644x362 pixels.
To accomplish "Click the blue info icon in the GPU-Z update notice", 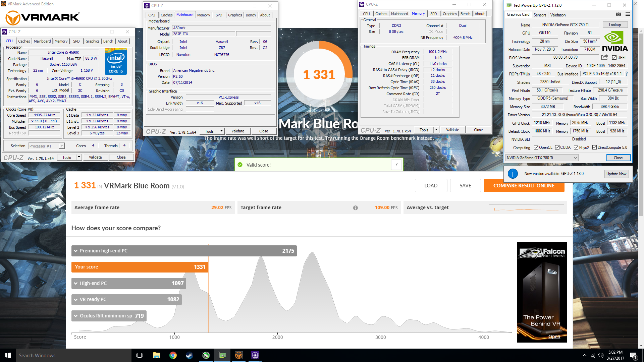I will (513, 174).
